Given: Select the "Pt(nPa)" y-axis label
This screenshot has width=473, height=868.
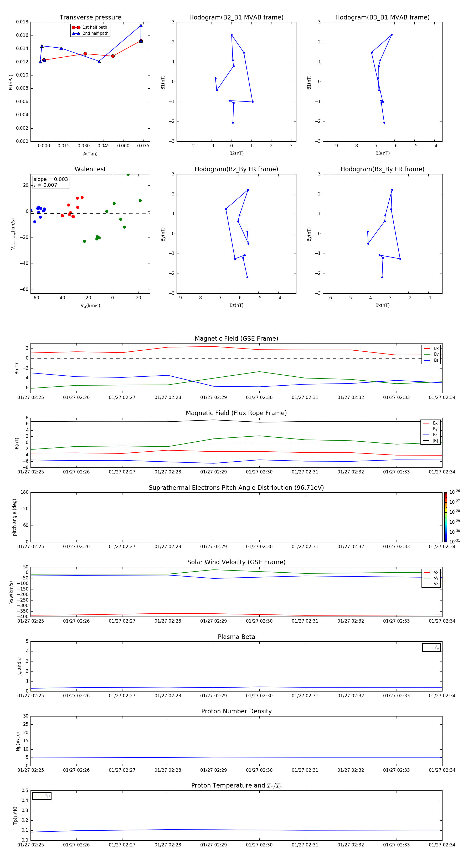Looking at the screenshot, I should click(11, 82).
